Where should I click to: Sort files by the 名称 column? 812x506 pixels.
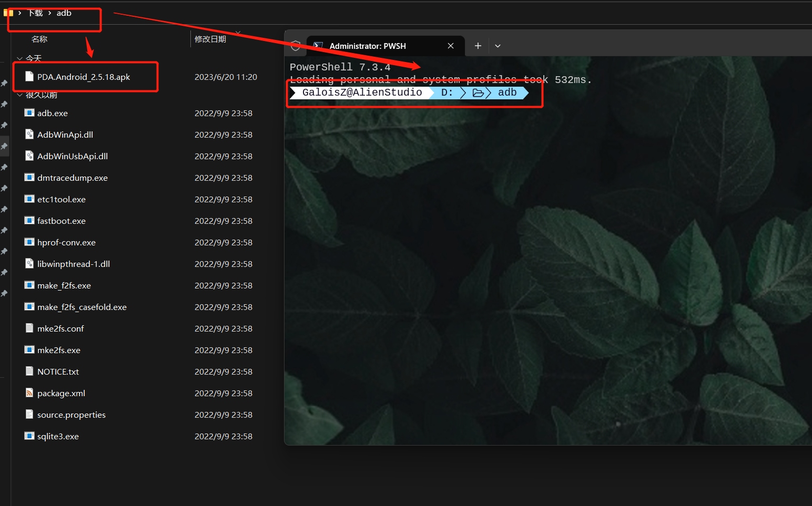tap(39, 39)
